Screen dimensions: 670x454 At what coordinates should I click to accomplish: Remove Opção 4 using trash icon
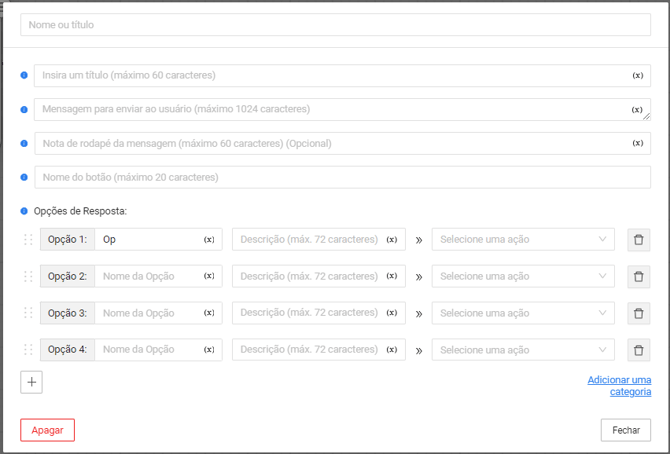[638, 350]
